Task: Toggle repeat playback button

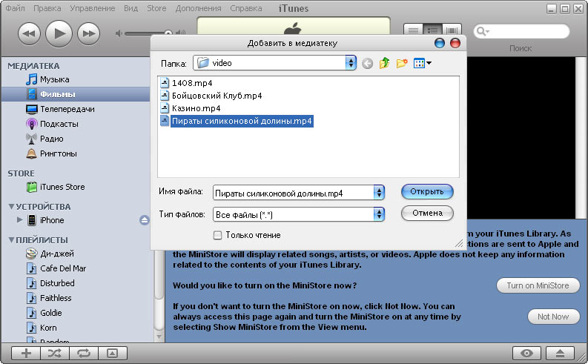Action: click(84, 353)
